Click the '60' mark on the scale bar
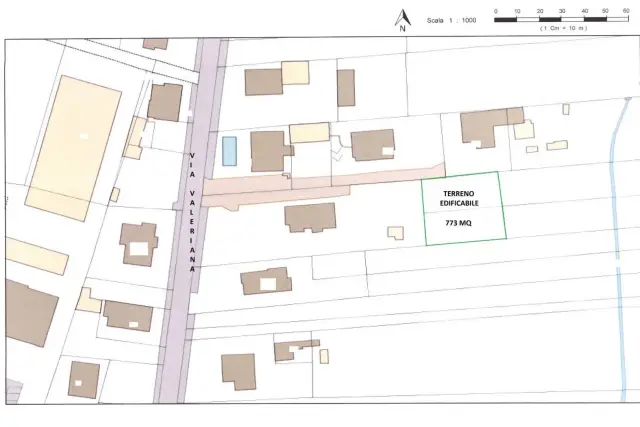 pyautogui.click(x=626, y=11)
